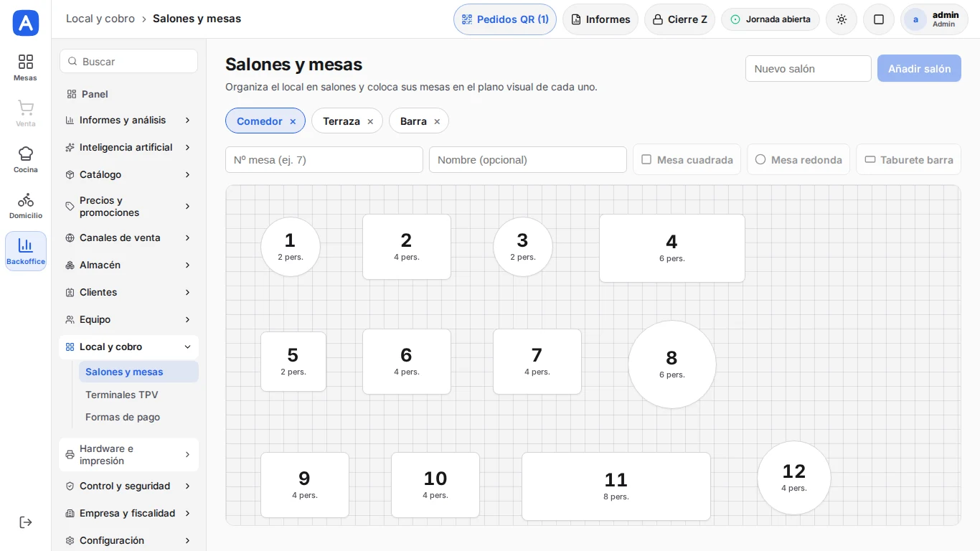
Task: Open Panel in the sidebar
Action: tap(128, 94)
